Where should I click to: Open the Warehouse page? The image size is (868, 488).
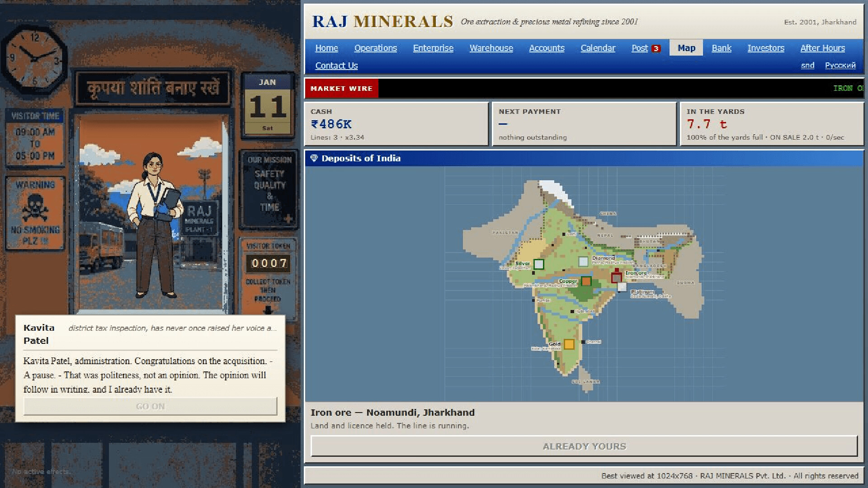tap(491, 48)
